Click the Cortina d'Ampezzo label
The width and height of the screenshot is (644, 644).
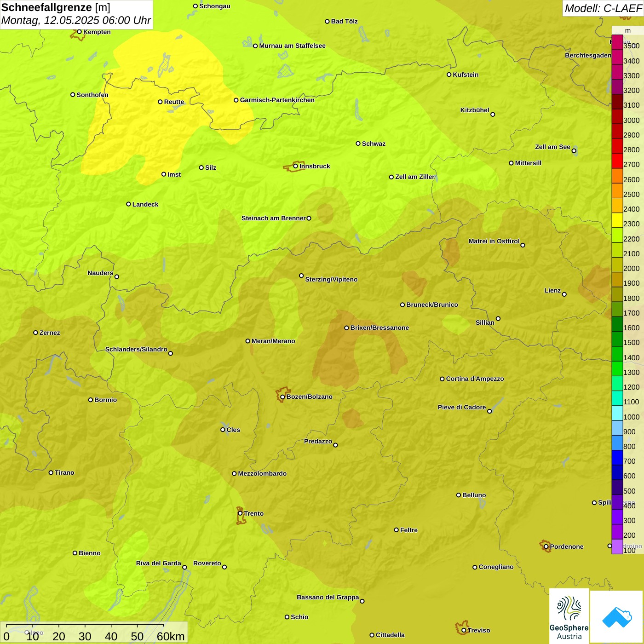tap(475, 379)
